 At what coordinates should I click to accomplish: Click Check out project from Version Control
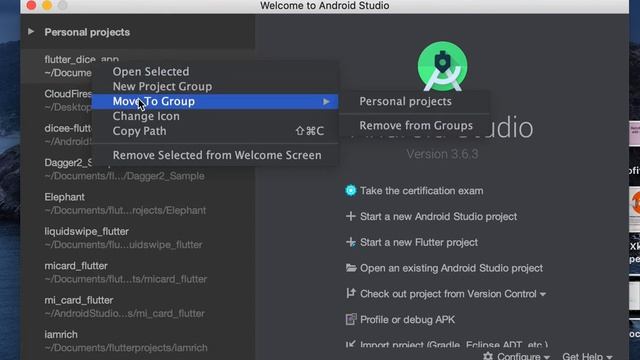point(448,294)
